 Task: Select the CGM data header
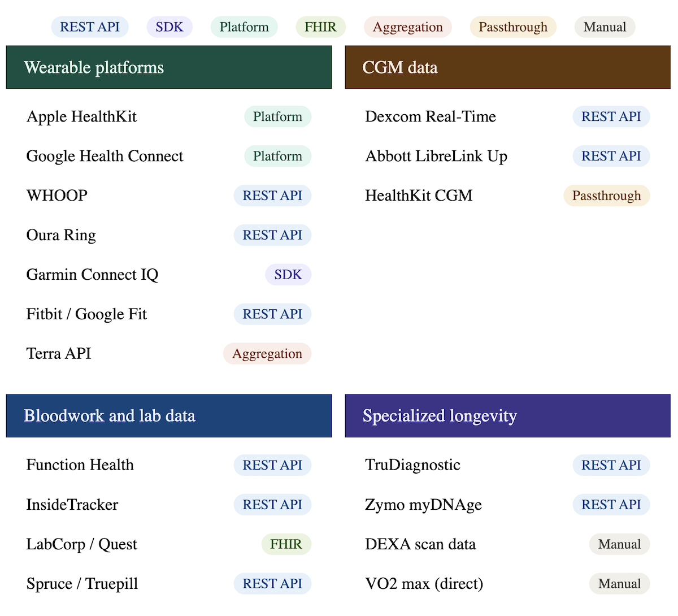(x=508, y=67)
